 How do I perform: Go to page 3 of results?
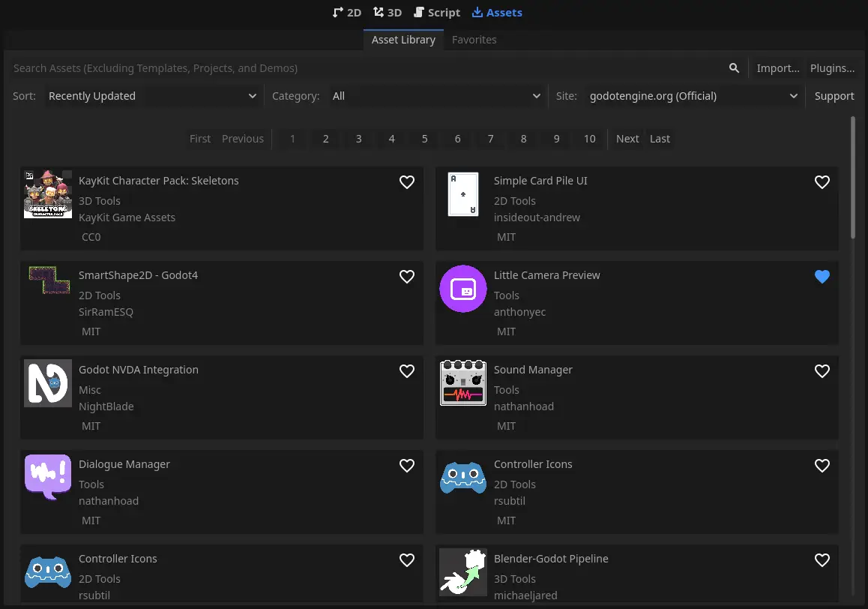click(x=359, y=139)
